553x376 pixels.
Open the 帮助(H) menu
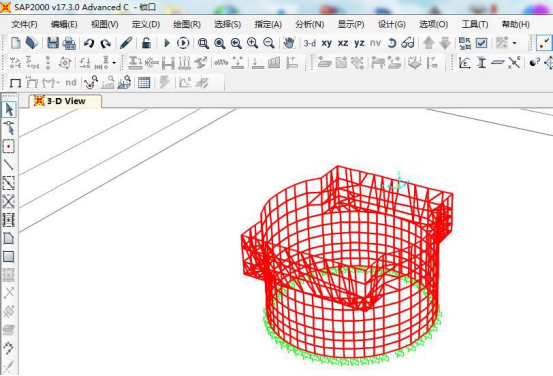coord(516,24)
